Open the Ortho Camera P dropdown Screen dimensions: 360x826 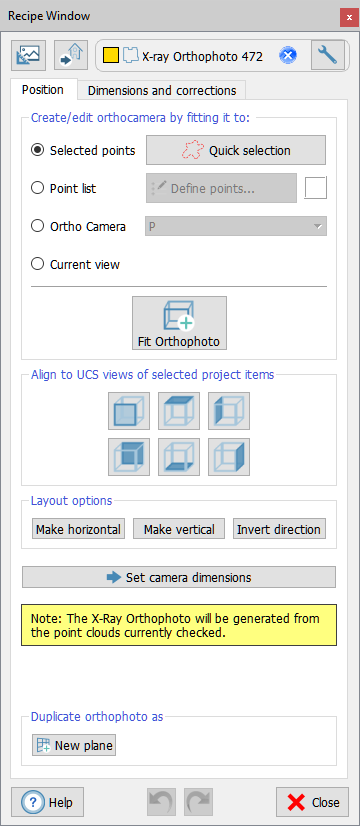[236, 227]
